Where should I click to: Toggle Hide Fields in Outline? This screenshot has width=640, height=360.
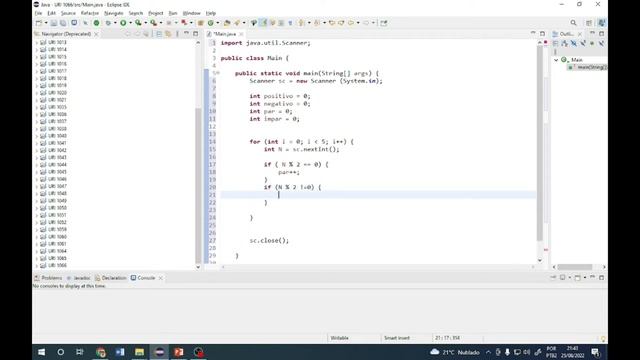pos(574,43)
